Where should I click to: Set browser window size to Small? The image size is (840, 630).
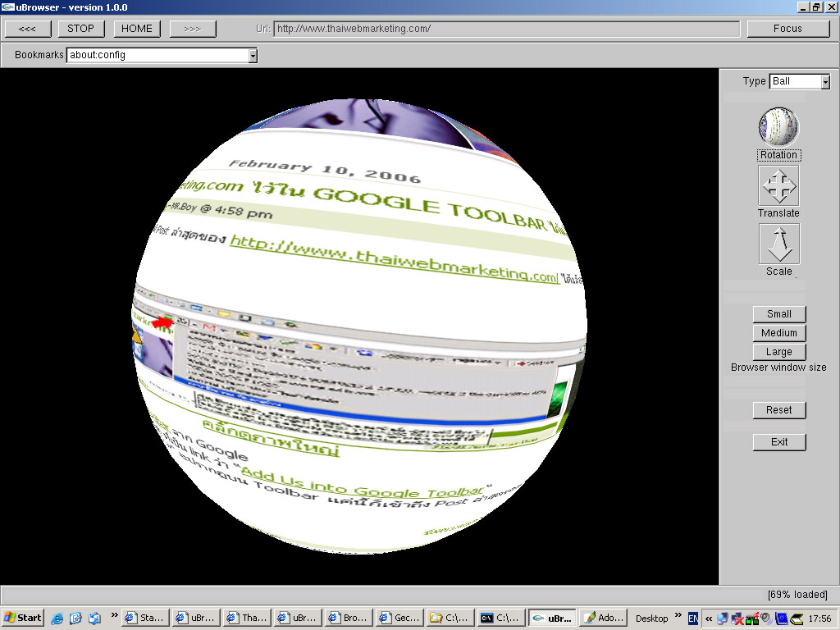[779, 314]
